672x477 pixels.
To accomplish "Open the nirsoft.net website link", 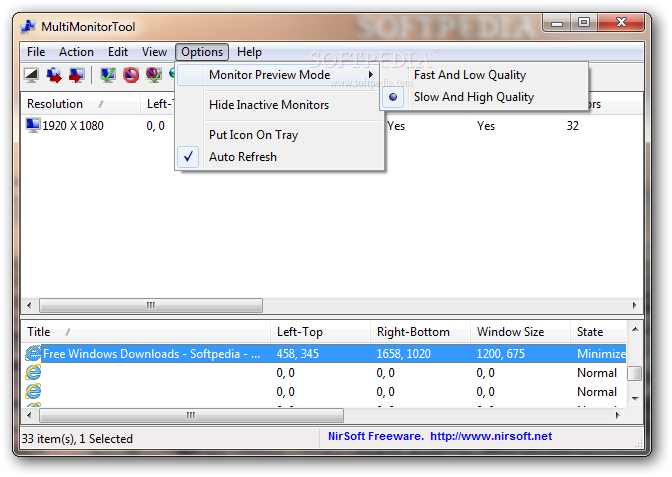I will pos(491,436).
